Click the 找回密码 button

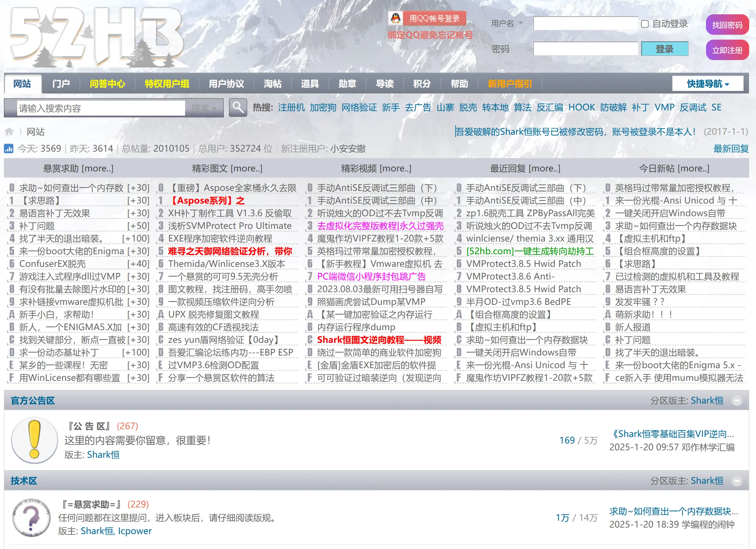pyautogui.click(x=727, y=25)
